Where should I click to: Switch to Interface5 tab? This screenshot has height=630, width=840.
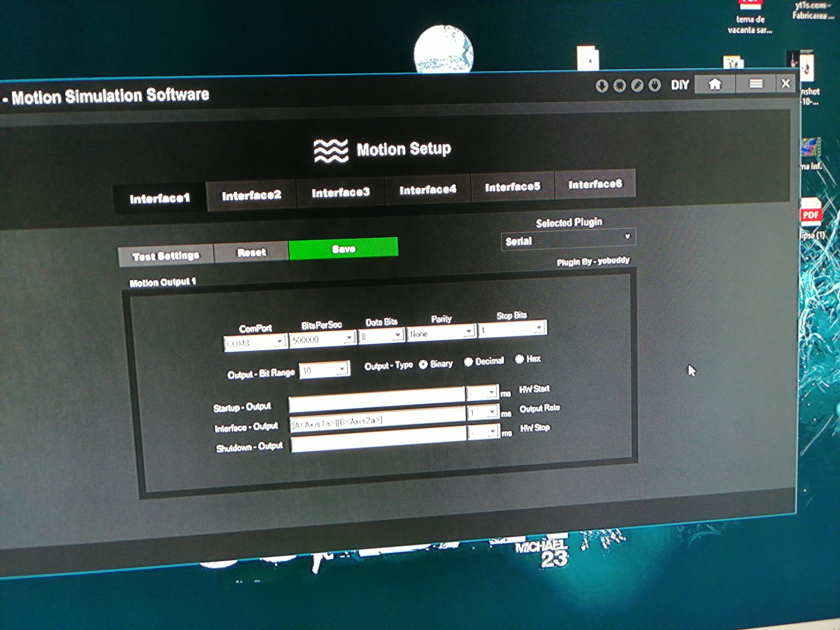tap(512, 187)
